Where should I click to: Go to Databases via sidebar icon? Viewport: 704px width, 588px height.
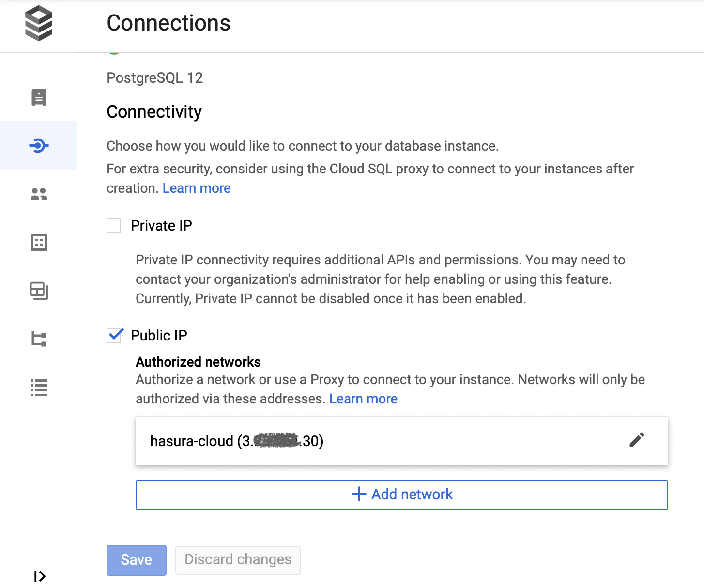[39, 242]
